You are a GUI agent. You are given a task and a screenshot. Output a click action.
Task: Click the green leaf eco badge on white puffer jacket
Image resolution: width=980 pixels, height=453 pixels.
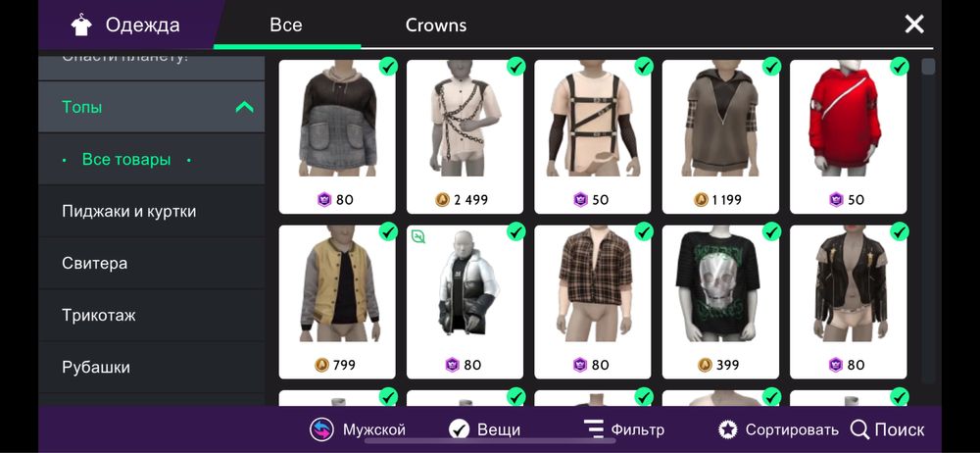(x=418, y=236)
